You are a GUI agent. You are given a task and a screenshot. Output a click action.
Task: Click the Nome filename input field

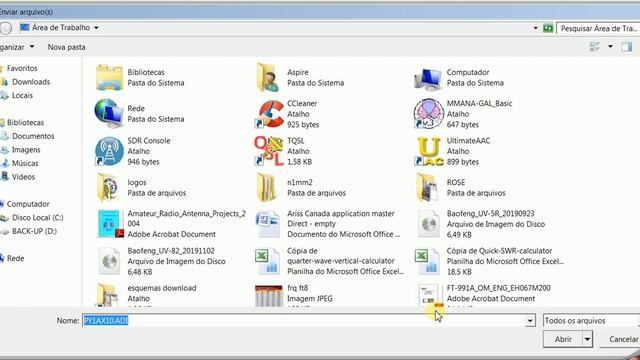(x=304, y=321)
